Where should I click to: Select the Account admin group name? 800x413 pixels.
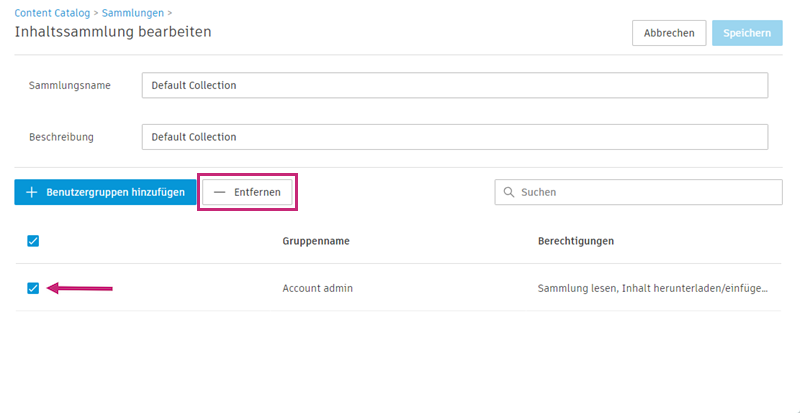coord(317,288)
